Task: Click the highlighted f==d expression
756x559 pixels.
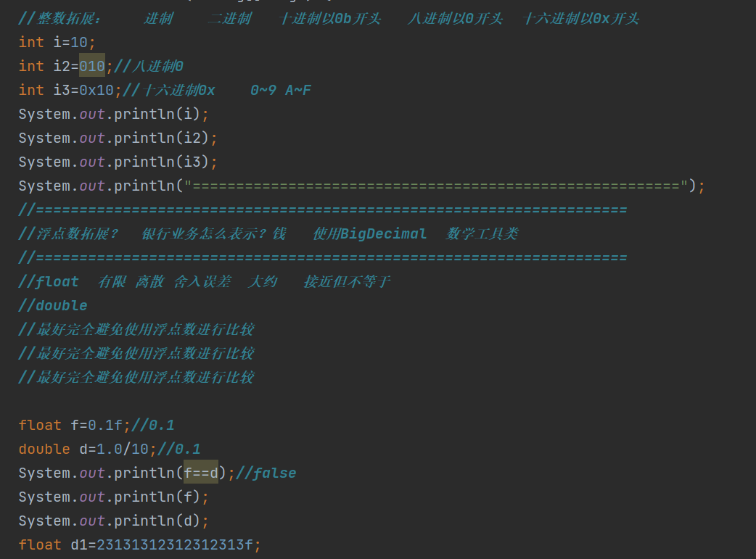Action: [201, 473]
